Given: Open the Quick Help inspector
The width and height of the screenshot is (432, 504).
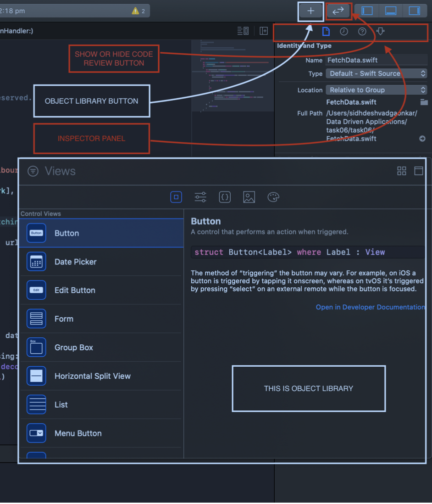Looking at the screenshot, I should tap(362, 32).
